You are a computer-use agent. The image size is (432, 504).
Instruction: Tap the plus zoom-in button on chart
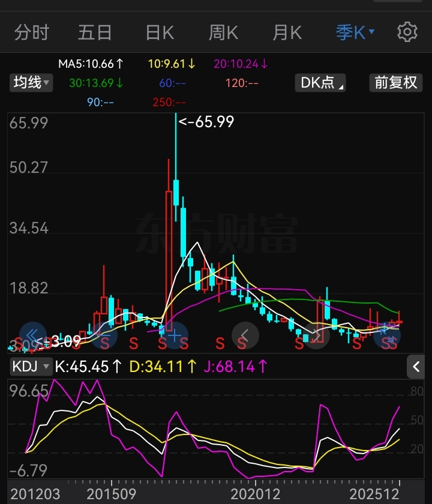[x=175, y=335]
